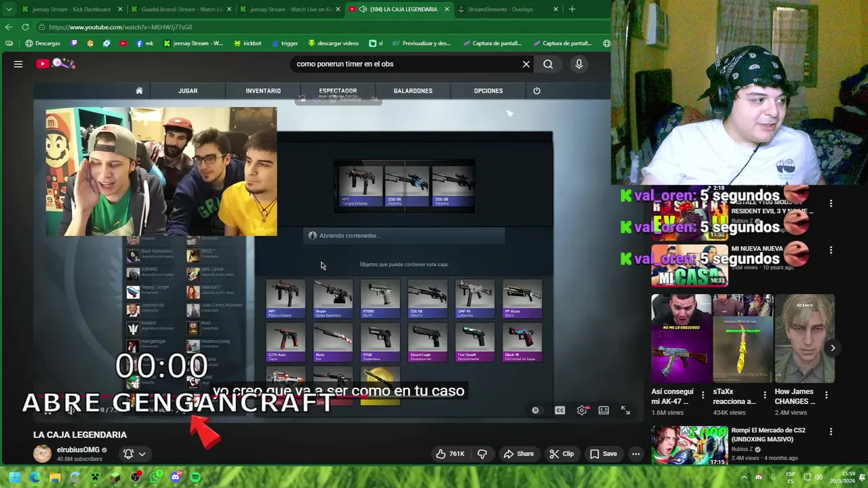Open options for 'sTaXx reacciona a' short
The width and height of the screenshot is (868, 488).
point(765,395)
